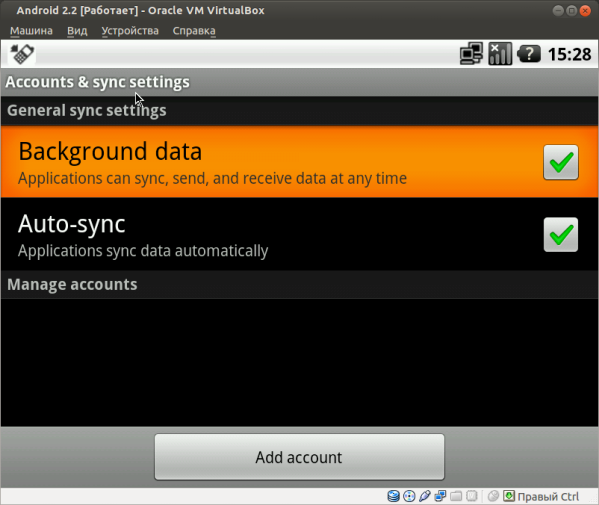Click the optical CD drive icon
The image size is (599, 505).
pos(409,496)
